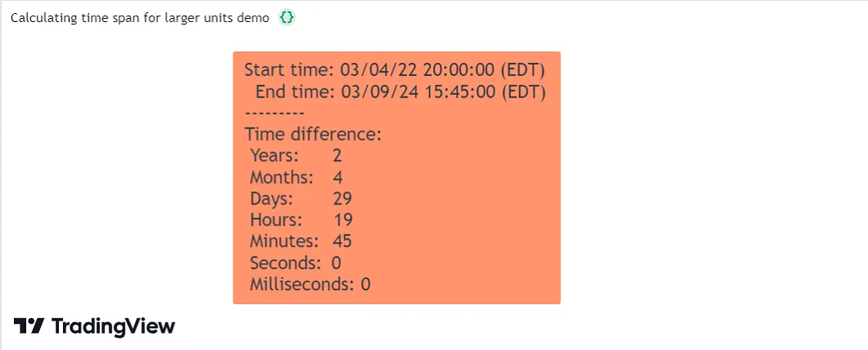Click the 'Seconds:' label
Screen dimensions: 868x350
(x=285, y=262)
